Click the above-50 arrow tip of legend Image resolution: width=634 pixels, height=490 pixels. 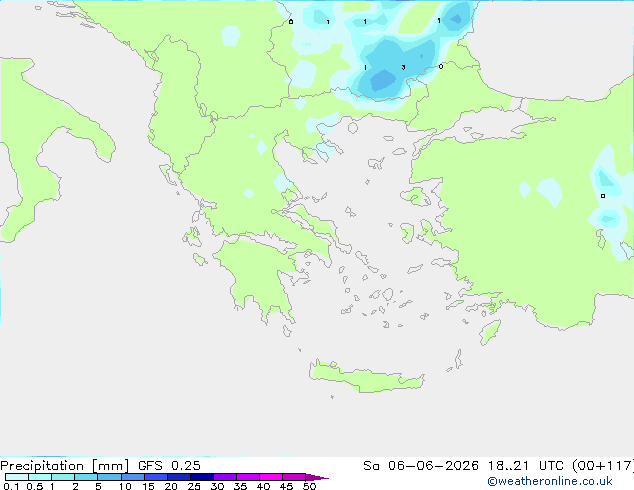pos(317,478)
